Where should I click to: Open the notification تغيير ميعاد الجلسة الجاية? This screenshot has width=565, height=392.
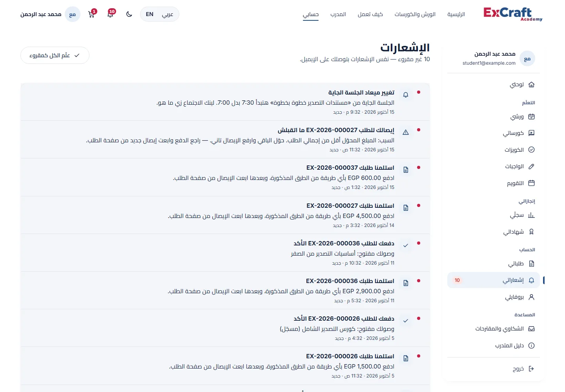click(225, 102)
